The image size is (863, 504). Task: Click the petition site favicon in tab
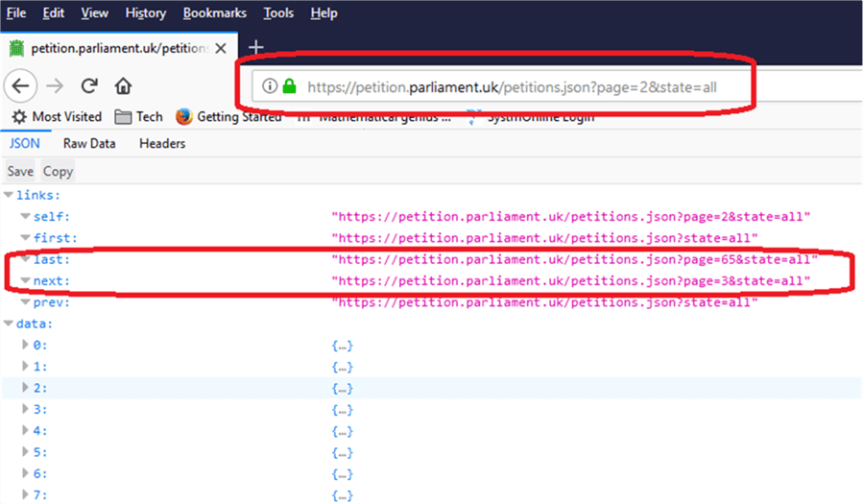click(x=16, y=48)
